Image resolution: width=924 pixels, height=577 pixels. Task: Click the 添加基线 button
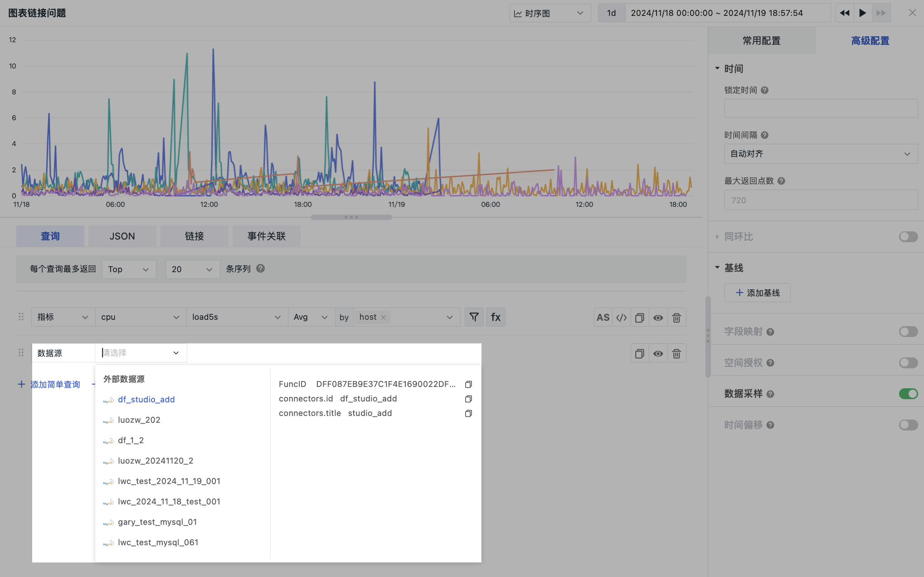pos(758,293)
